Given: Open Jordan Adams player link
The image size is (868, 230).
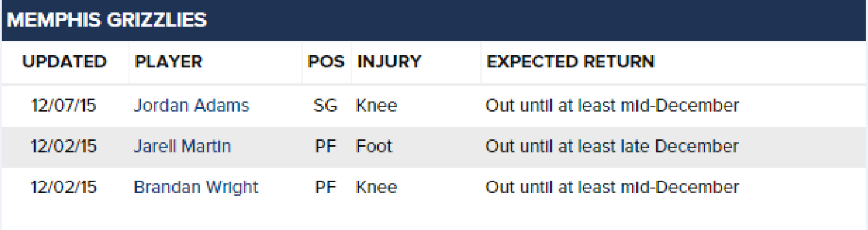Looking at the screenshot, I should 191,106.
